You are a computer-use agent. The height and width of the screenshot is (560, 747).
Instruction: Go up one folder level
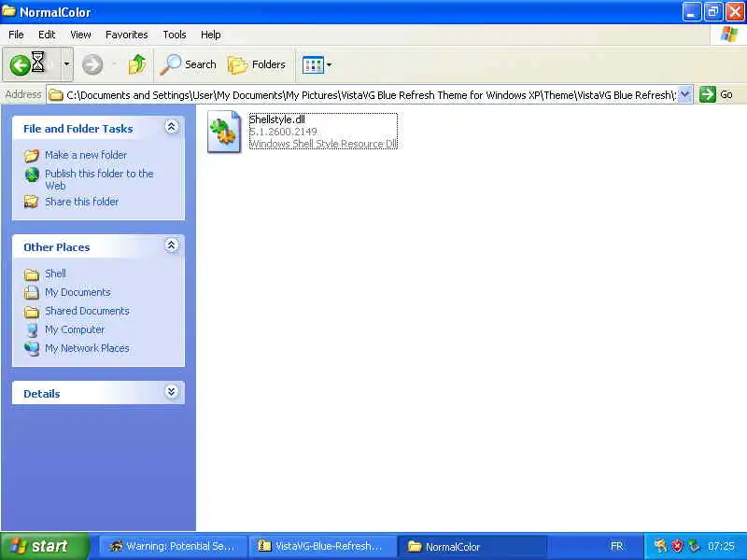click(x=137, y=64)
